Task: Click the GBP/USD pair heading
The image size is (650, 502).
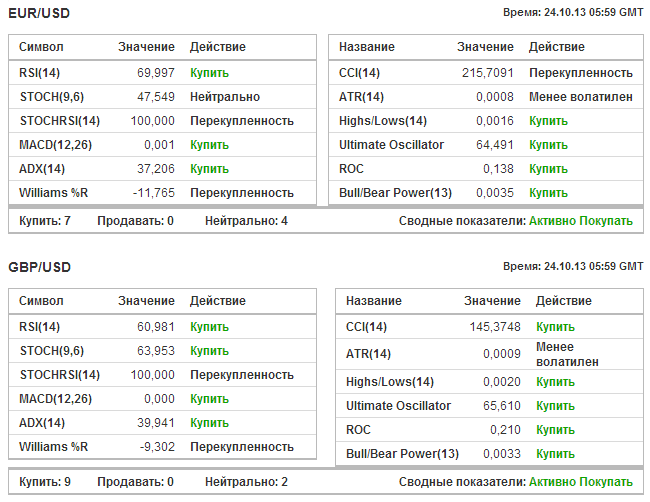Action: [x=39, y=267]
